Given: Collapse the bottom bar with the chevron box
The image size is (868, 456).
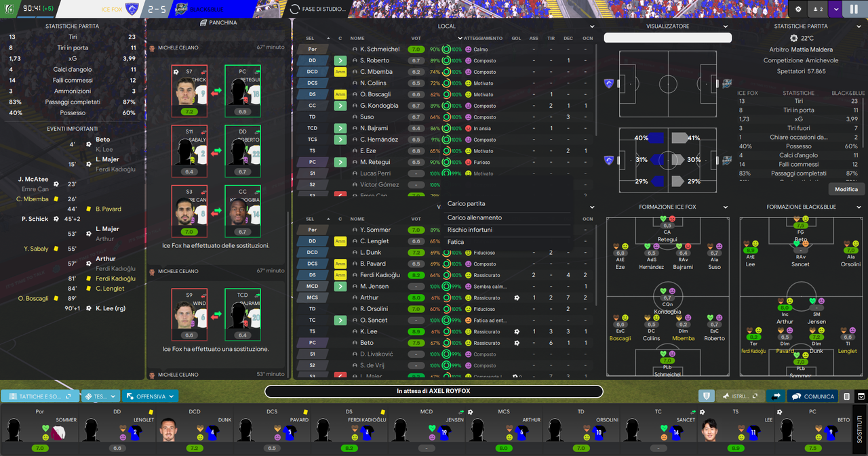Looking at the screenshot, I should click(x=861, y=396).
